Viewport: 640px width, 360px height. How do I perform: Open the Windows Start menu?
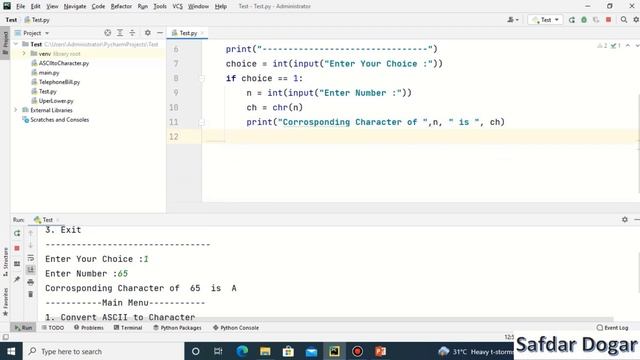point(11,351)
